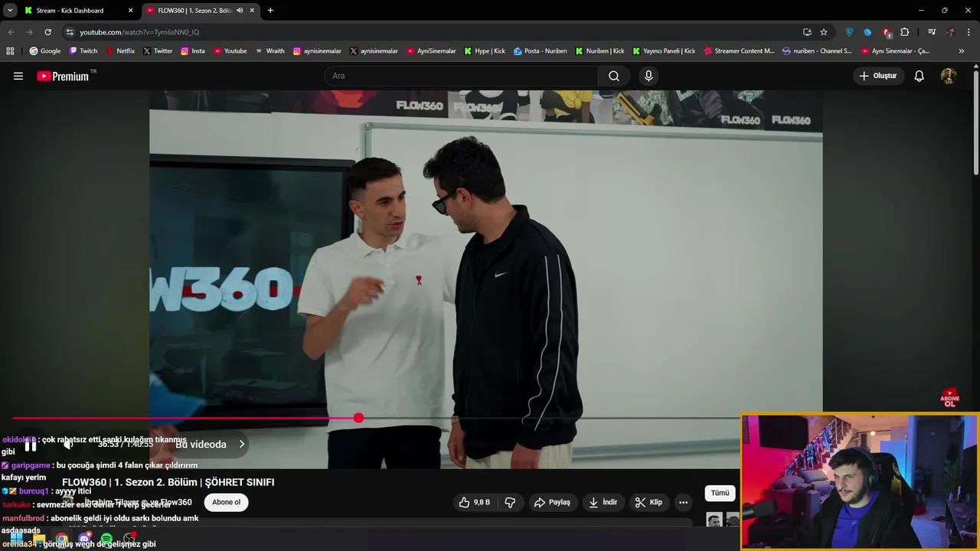Viewport: 980px width, 551px height.
Task: Click the Abone ol subscribe button
Action: [226, 502]
